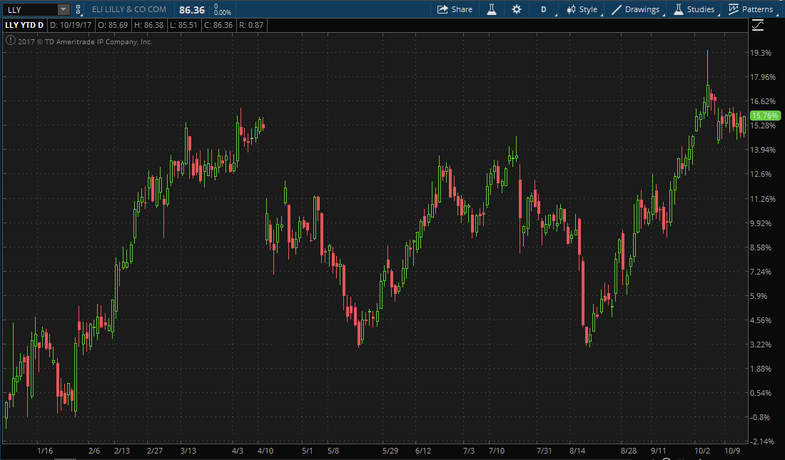785x460 pixels.
Task: Click the 0.54% axis label
Action: (x=761, y=393)
